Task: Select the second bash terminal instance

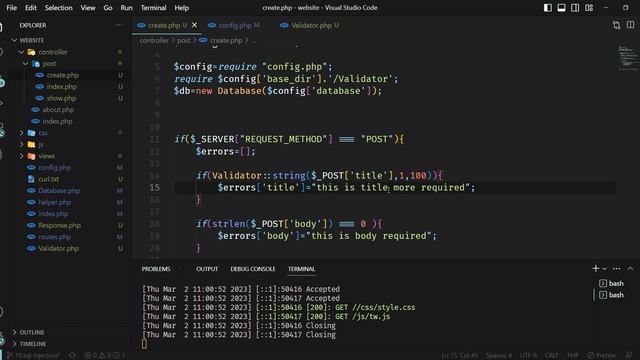Action: [611, 295]
